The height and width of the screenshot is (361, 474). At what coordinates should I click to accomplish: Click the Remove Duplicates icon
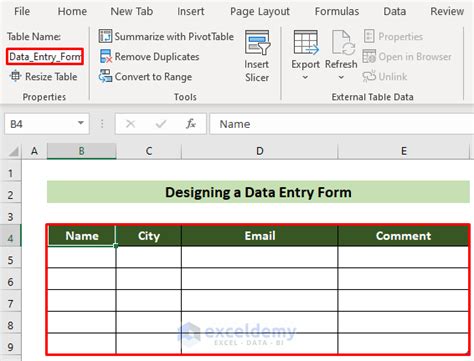coord(106,57)
